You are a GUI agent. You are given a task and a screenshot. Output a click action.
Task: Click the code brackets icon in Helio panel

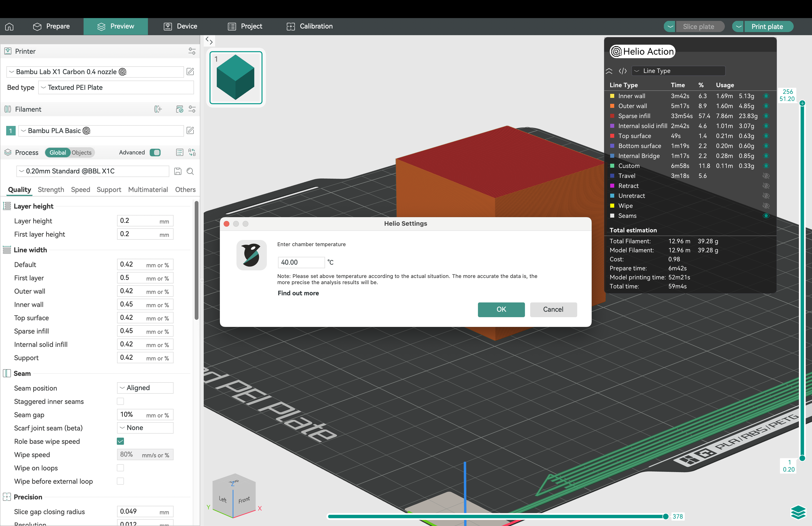point(623,71)
